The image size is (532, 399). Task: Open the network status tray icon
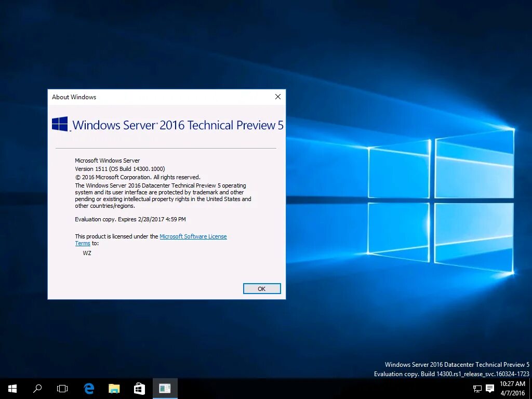[477, 389]
